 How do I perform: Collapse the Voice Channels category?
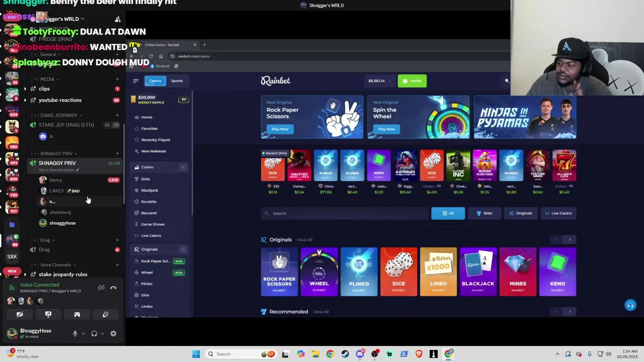(x=57, y=265)
